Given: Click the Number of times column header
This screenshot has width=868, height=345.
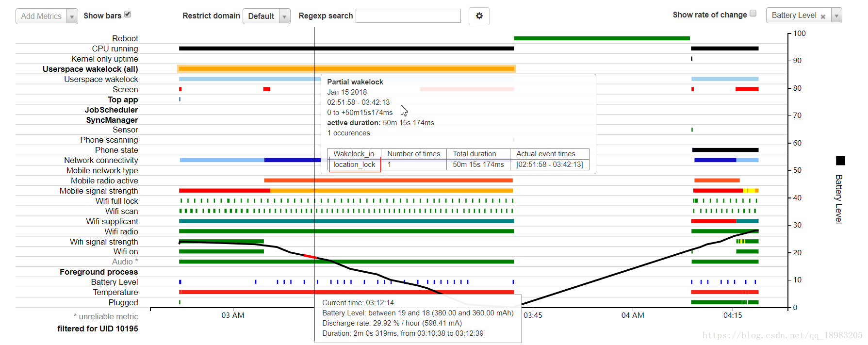Looking at the screenshot, I should 414,154.
